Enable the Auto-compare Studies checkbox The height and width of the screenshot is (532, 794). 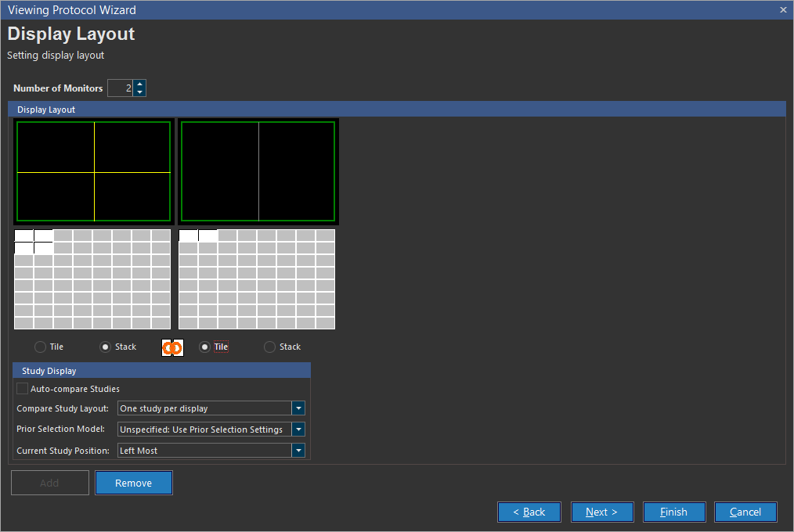coord(23,389)
